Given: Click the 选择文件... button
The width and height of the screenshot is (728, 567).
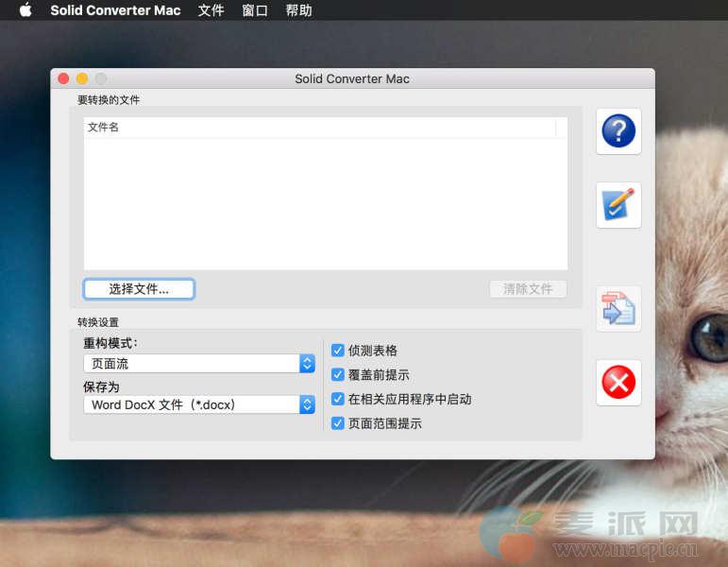Looking at the screenshot, I should click(x=139, y=289).
